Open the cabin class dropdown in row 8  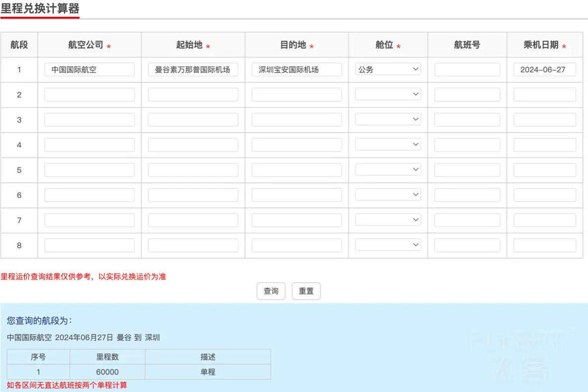pyautogui.click(x=388, y=245)
